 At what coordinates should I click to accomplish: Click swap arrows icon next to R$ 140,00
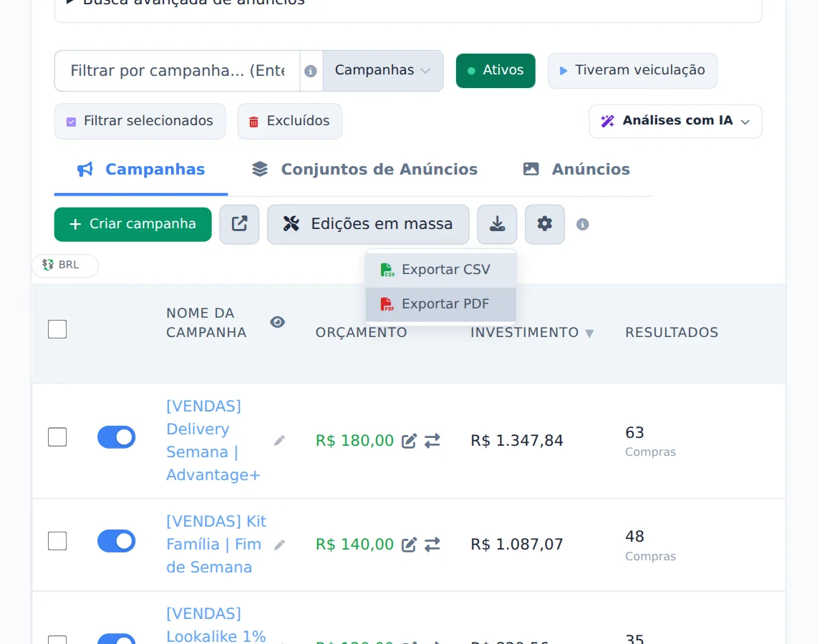pyautogui.click(x=432, y=545)
